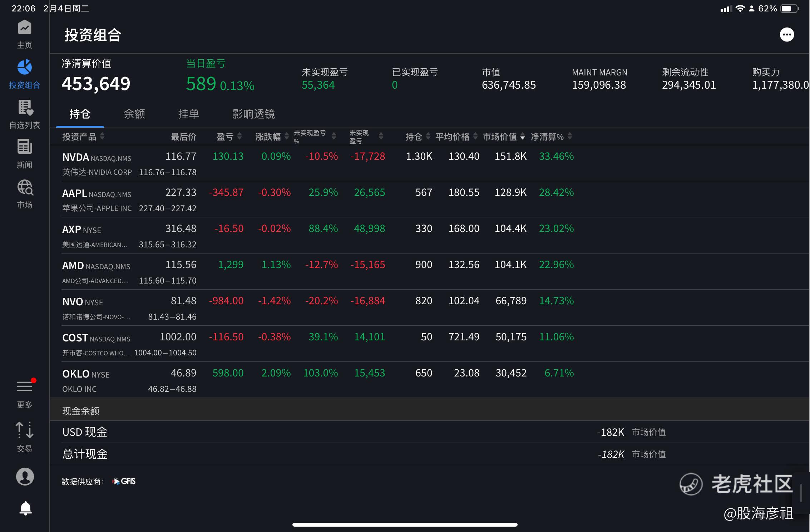The width and height of the screenshot is (810, 532).
Task: Tap the 净清算价值 453,649 value
Action: 96,84
